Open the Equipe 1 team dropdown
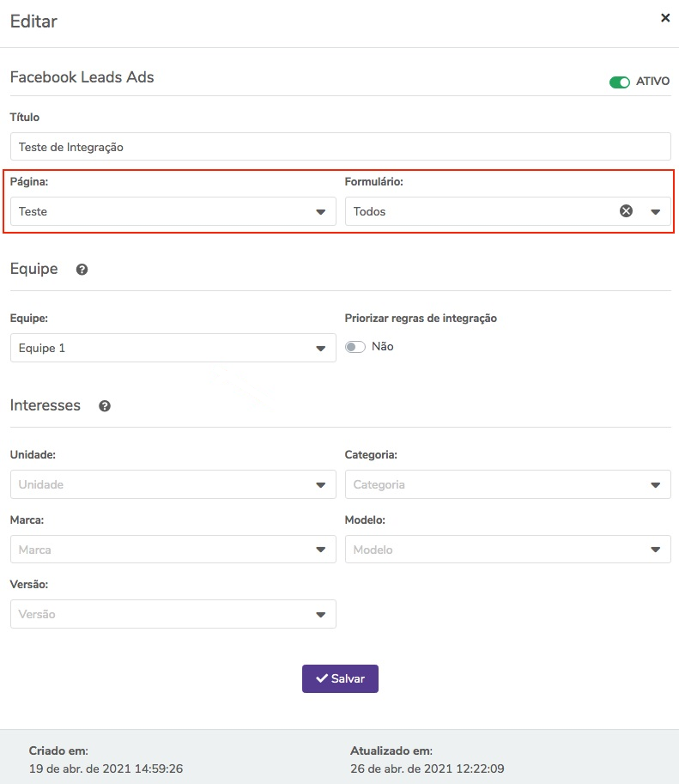 [173, 348]
